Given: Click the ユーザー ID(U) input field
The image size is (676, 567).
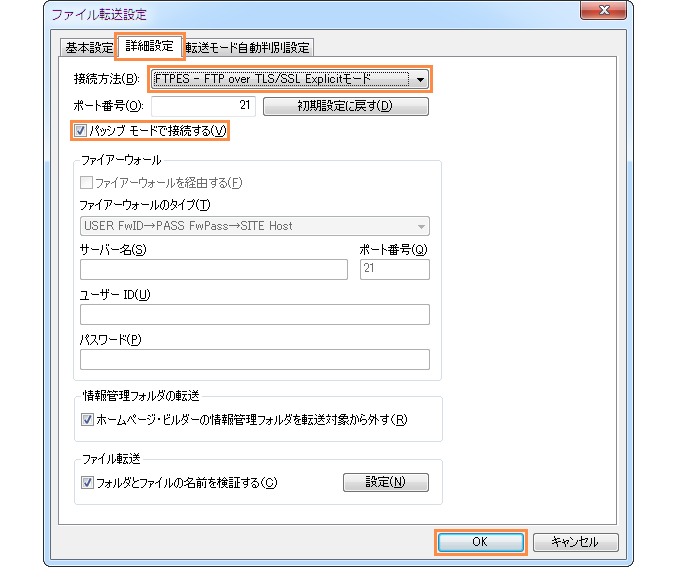Looking at the screenshot, I should [254, 314].
